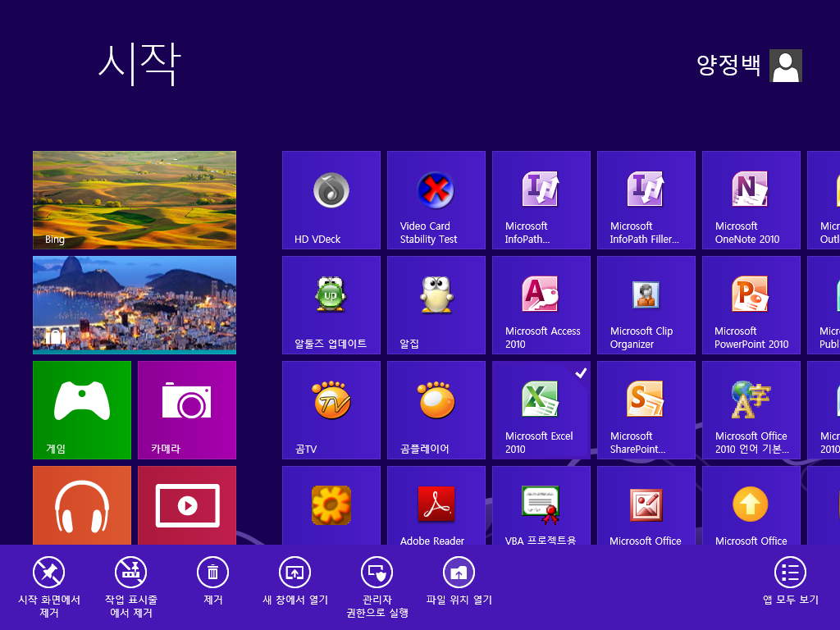Open Microsoft InfoPath Filler tile
This screenshot has width=840, height=630.
646,200
